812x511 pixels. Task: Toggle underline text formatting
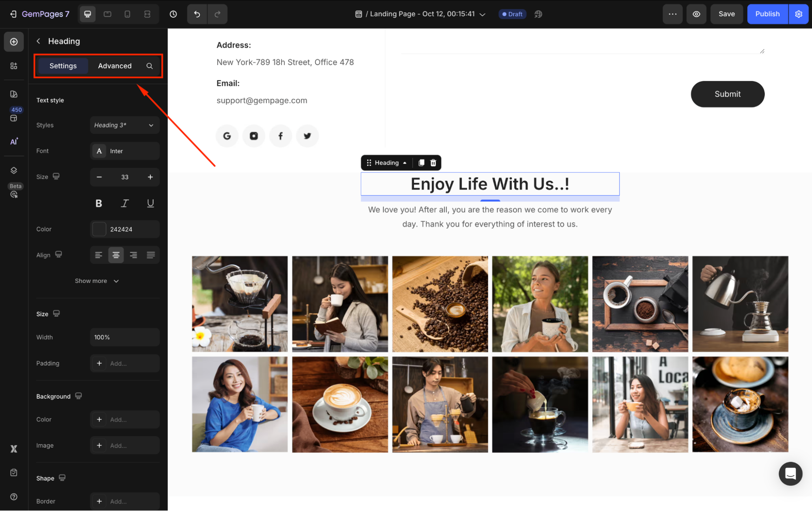pos(150,203)
